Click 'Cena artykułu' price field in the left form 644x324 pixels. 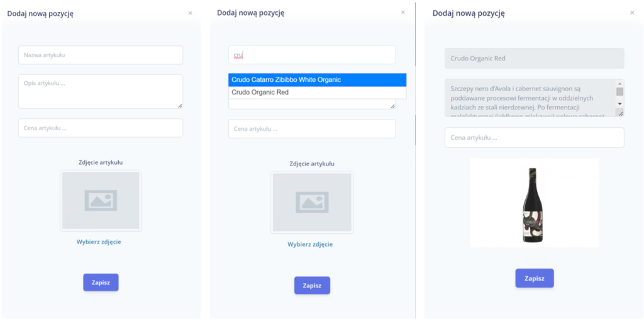[x=101, y=128]
